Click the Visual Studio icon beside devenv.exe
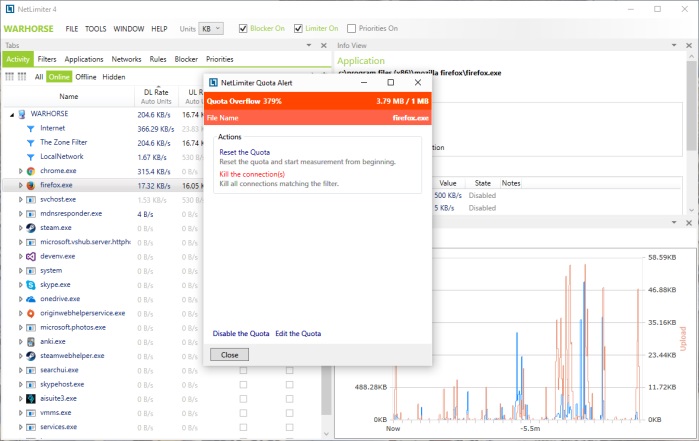The height and width of the screenshot is (441, 699). pyautogui.click(x=31, y=256)
